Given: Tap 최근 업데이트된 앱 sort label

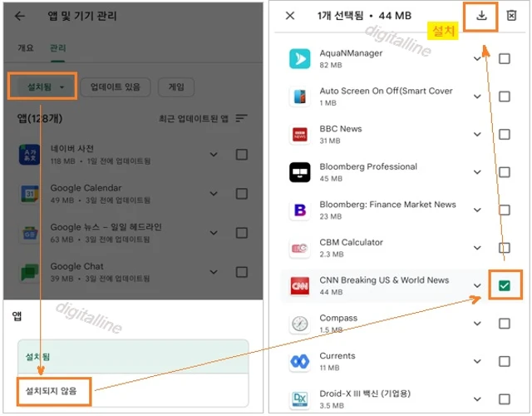Looking at the screenshot, I should [194, 118].
